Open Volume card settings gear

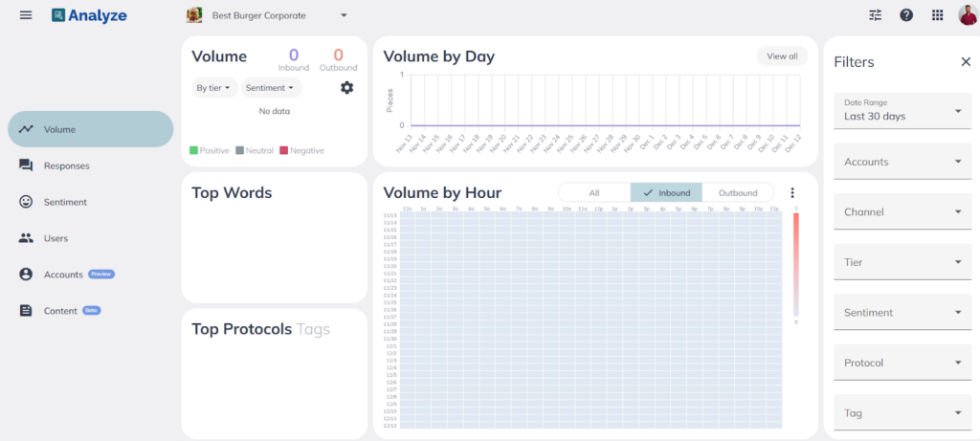coord(346,87)
